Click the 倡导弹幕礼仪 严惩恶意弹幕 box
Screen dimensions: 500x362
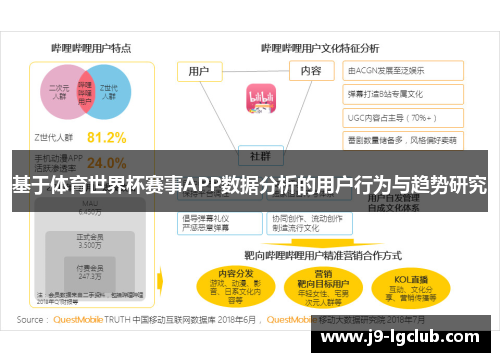point(220,223)
